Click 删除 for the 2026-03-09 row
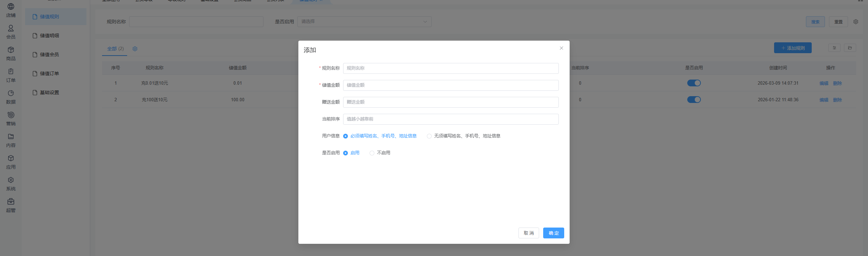 pos(837,83)
